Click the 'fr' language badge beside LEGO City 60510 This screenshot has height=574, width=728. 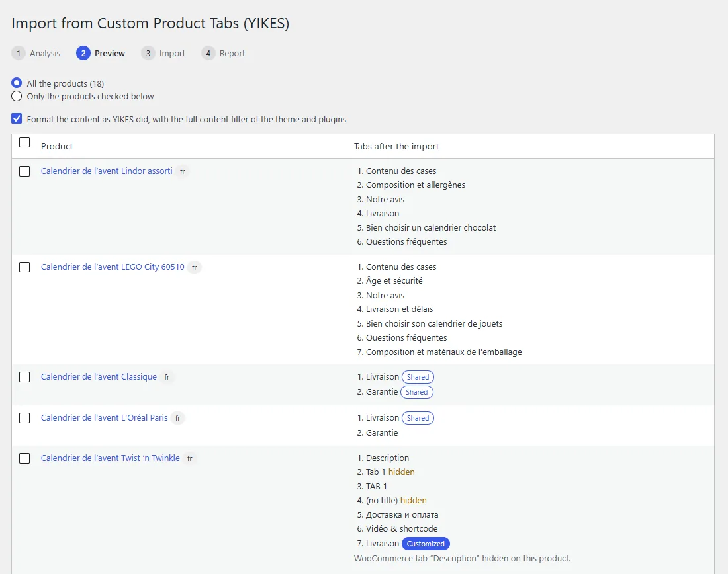pyautogui.click(x=195, y=267)
